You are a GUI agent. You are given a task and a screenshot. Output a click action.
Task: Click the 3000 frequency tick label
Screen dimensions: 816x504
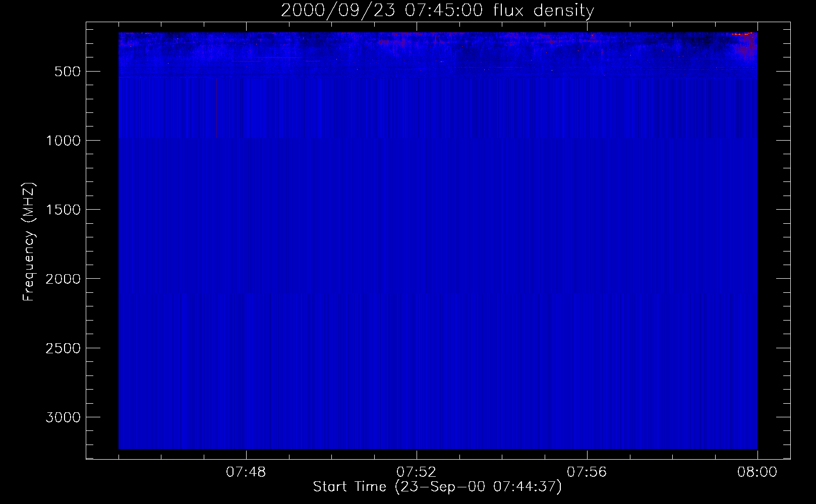[x=63, y=417]
